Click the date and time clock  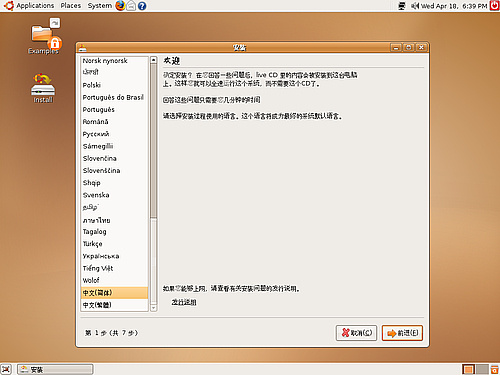pos(454,6)
